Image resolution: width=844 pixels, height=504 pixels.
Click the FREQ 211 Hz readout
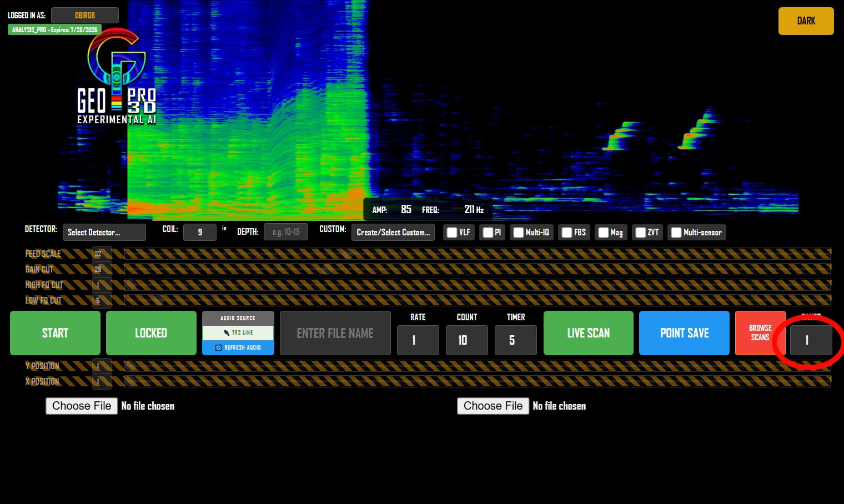[x=474, y=209]
